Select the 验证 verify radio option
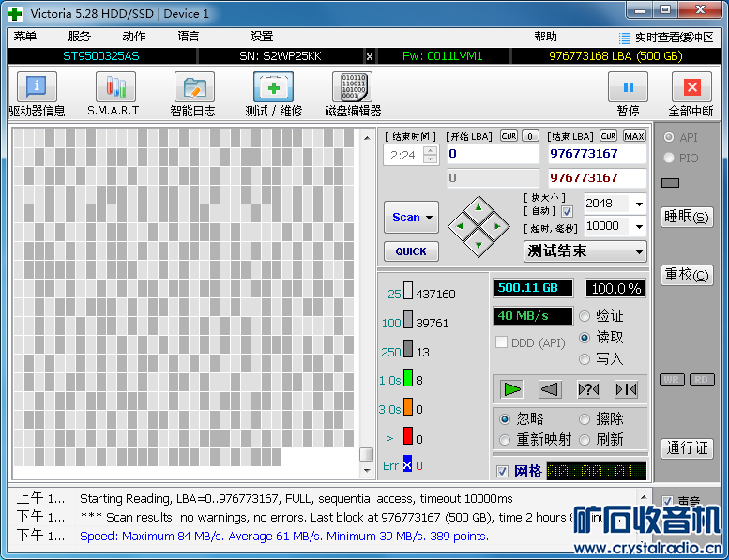729x560 pixels. [x=585, y=317]
